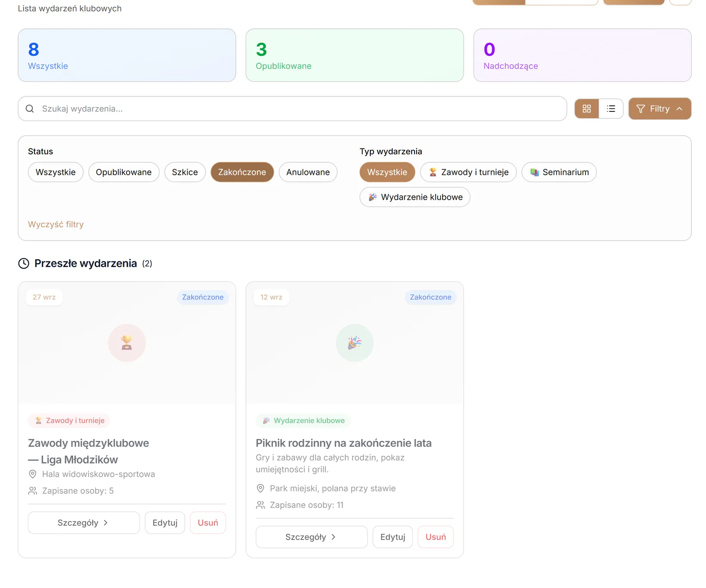
Task: Open the Wszystkie stat card showing 8
Action: tap(127, 55)
